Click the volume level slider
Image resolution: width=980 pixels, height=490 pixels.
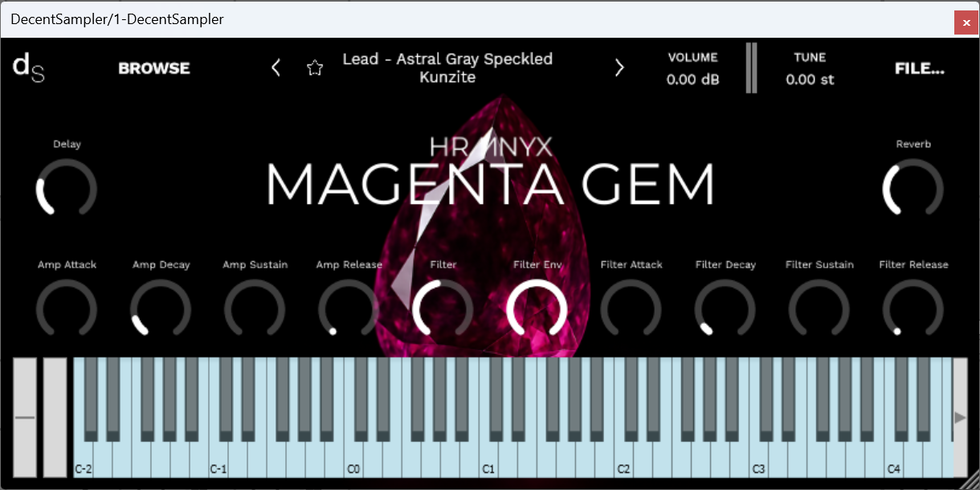(751, 67)
